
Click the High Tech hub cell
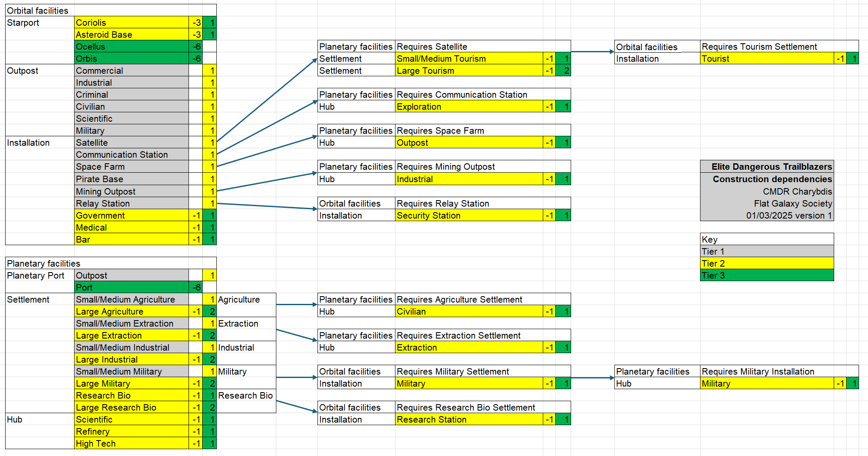click(132, 443)
